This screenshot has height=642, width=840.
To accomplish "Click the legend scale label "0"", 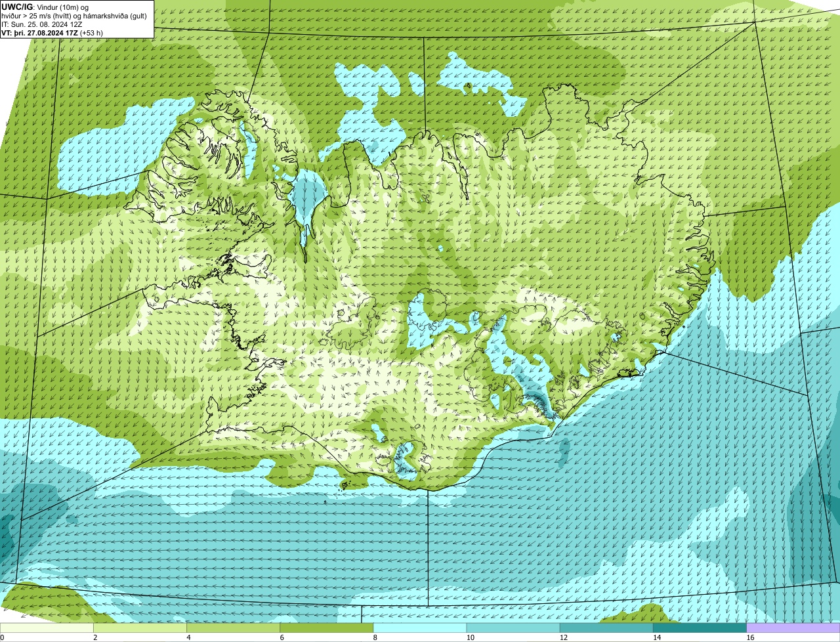I will pyautogui.click(x=3, y=637).
